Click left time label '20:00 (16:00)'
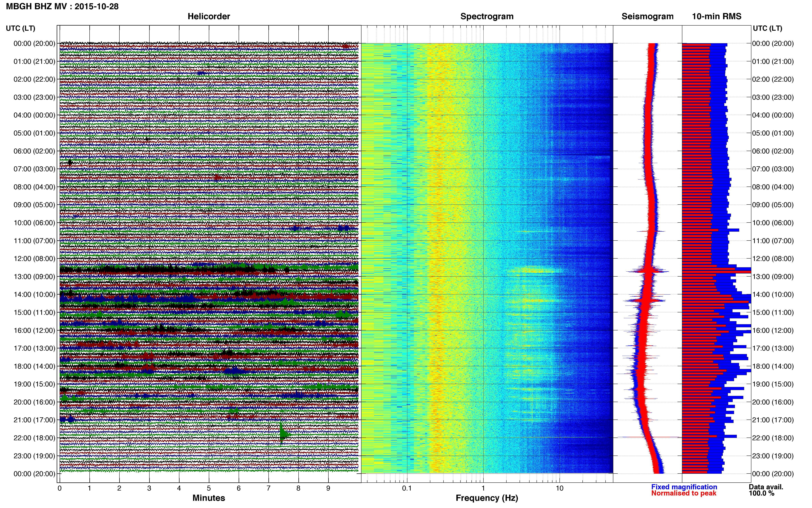The height and width of the screenshot is (508, 812). (34, 402)
